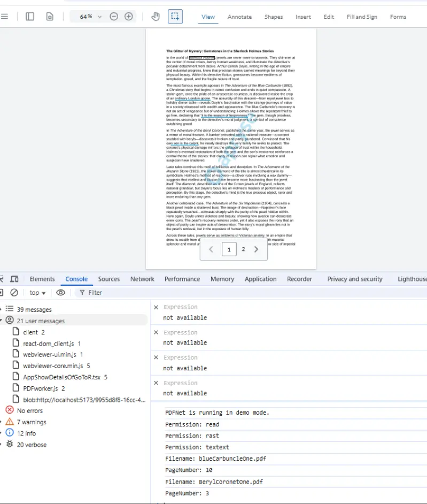Open the Lighthouse DevTools tab
Screen dimensions: 427x504
point(412,279)
